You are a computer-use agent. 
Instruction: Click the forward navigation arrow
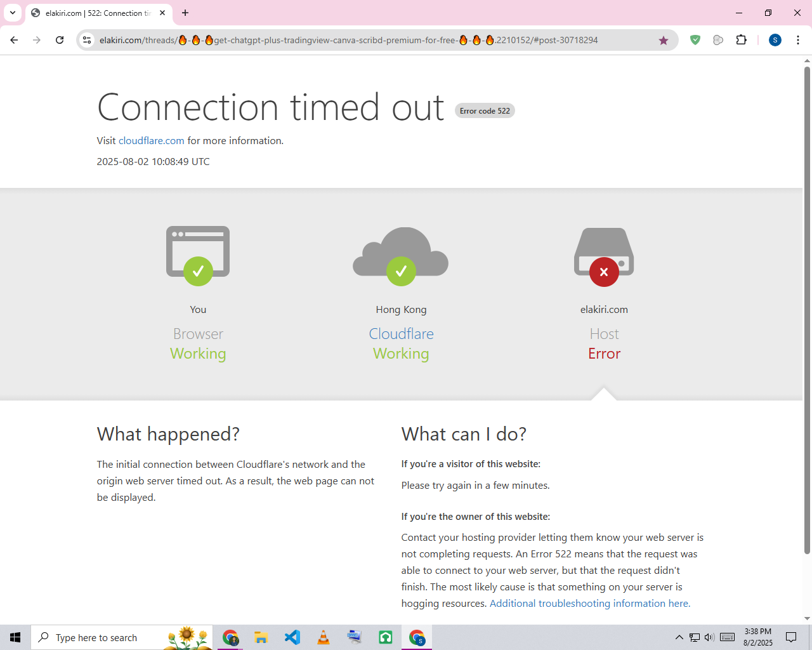(37, 40)
